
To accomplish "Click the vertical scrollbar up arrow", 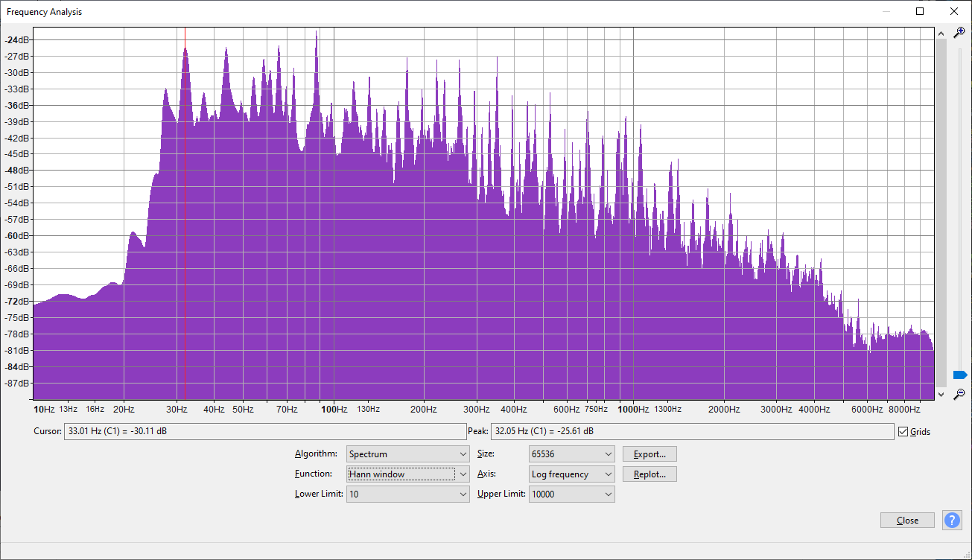I will pos(941,34).
